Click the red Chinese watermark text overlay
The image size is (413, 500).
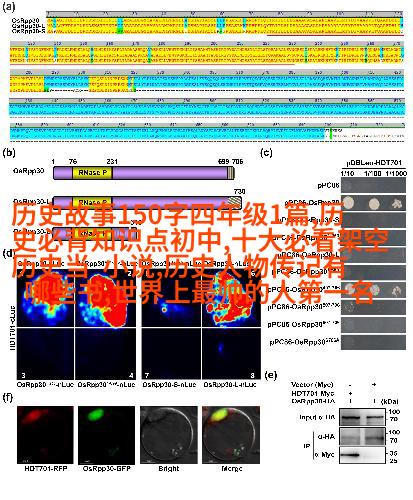(x=200, y=254)
